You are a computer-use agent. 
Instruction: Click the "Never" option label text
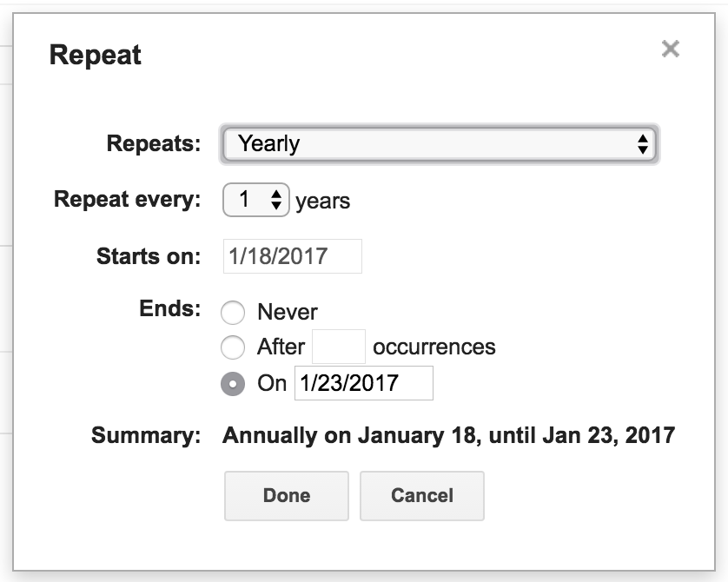(288, 313)
